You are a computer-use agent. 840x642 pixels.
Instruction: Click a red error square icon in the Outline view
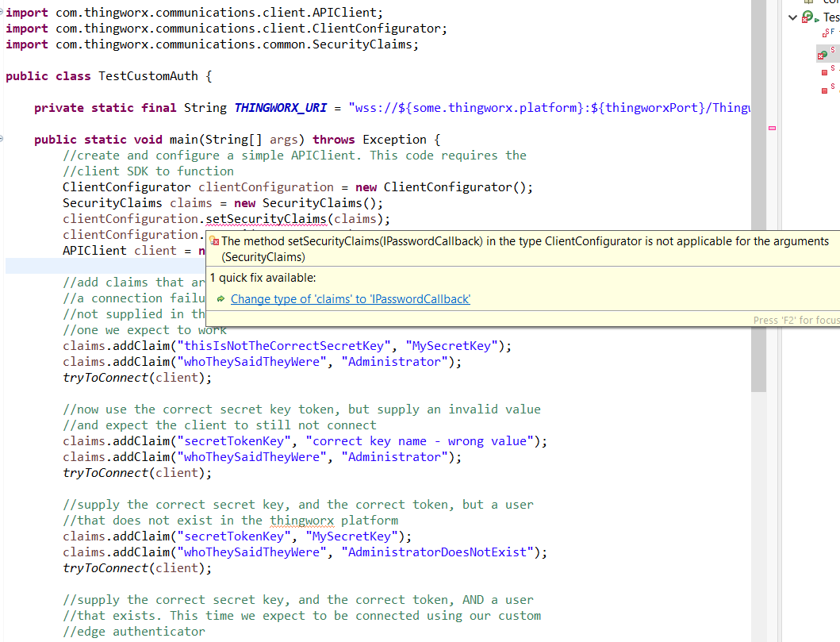coord(823,71)
